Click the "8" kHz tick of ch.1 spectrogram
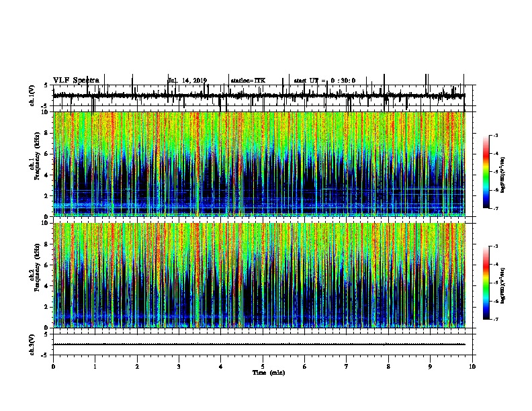Image resolution: width=532 pixels, height=411 pixels. click(x=47, y=133)
